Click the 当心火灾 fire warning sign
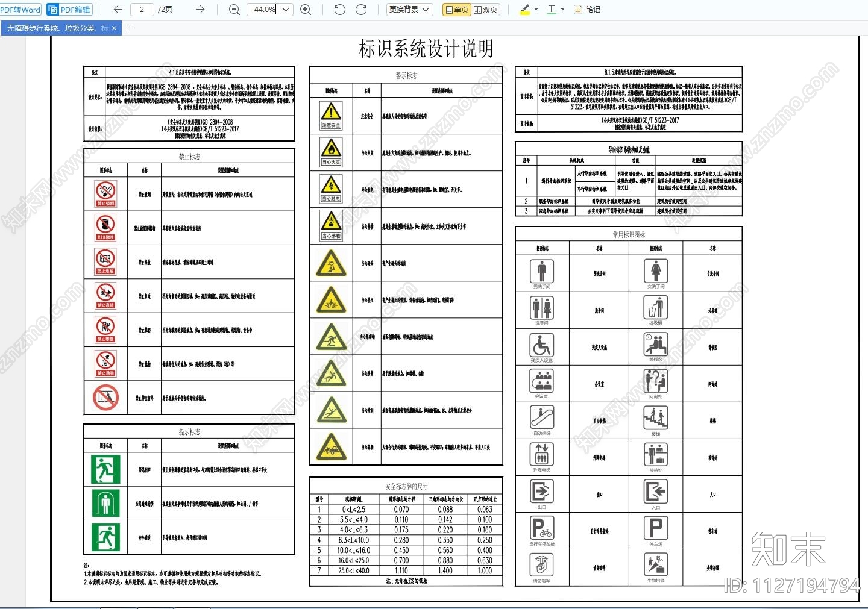868x609 pixels. [x=331, y=152]
